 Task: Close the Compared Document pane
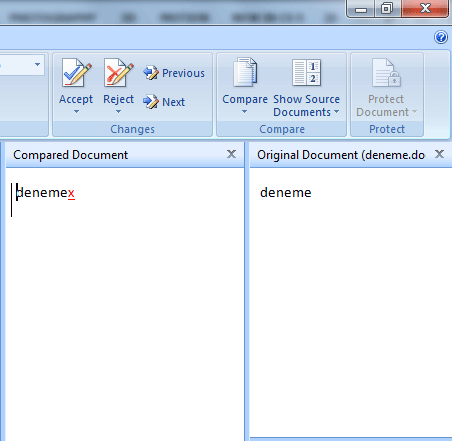coord(231,154)
